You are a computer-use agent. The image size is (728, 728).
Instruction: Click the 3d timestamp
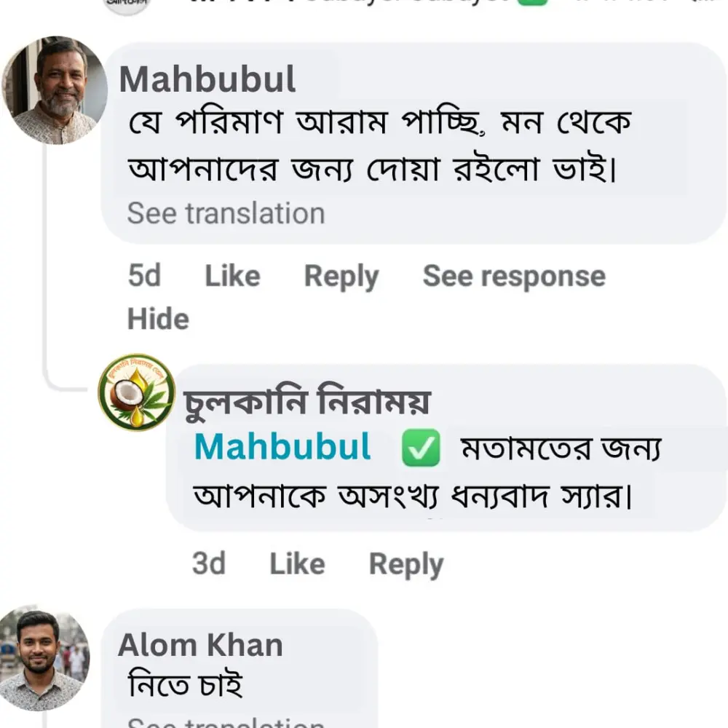[x=209, y=563]
